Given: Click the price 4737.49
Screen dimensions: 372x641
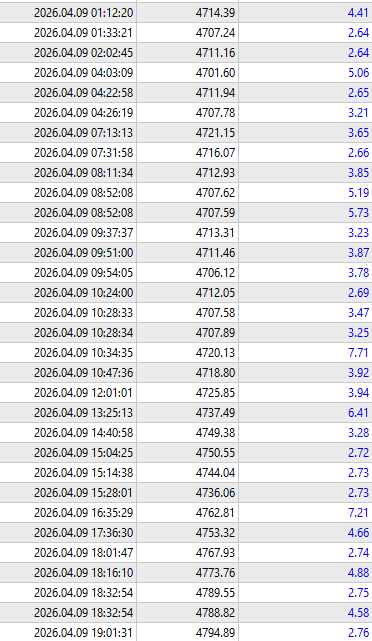Looking at the screenshot, I should [215, 413].
